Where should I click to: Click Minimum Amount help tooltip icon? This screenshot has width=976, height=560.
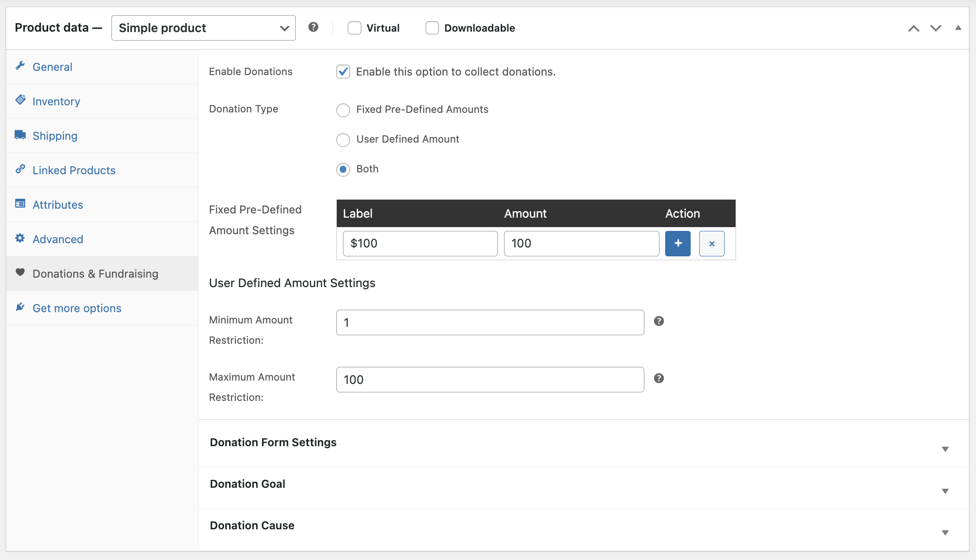click(659, 322)
